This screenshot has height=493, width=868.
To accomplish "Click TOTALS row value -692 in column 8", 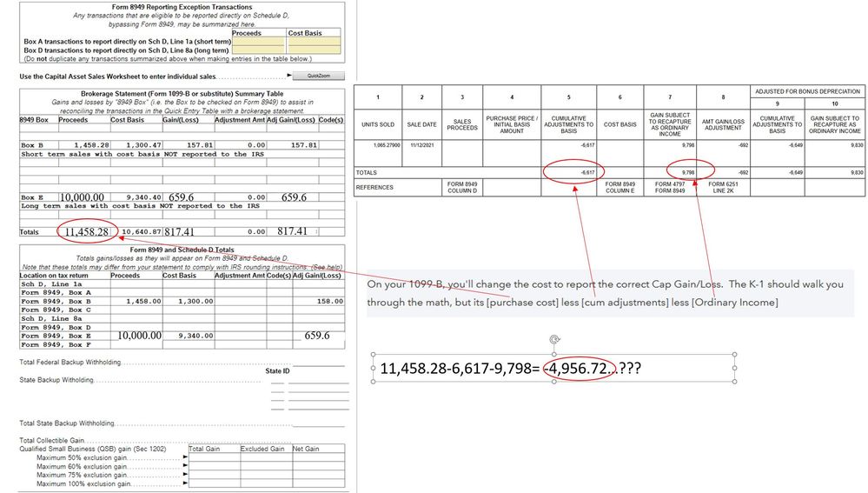I will 743,173.
